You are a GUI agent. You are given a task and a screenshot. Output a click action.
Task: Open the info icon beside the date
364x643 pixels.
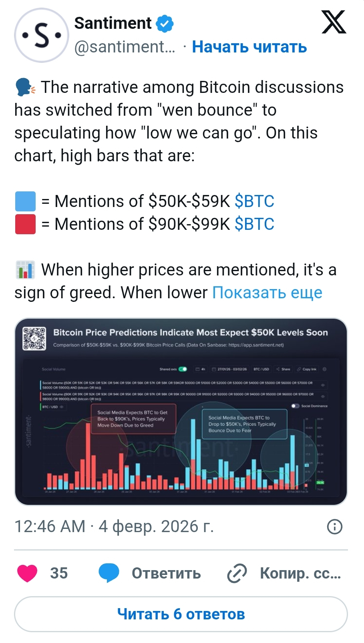tap(334, 526)
